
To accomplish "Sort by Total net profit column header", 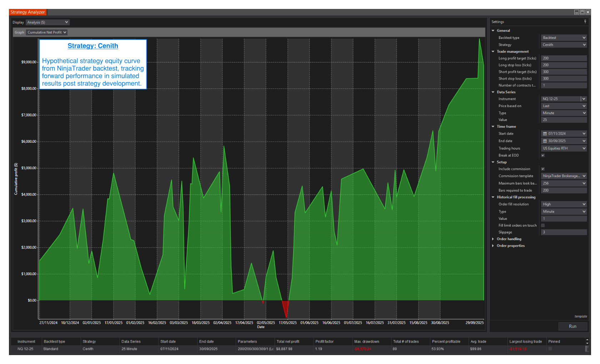I will (x=288, y=342).
